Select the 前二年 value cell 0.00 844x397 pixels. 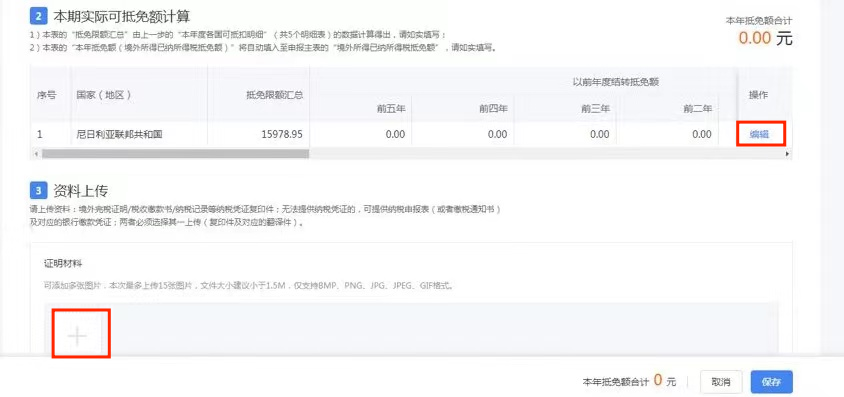pyautogui.click(x=667, y=134)
